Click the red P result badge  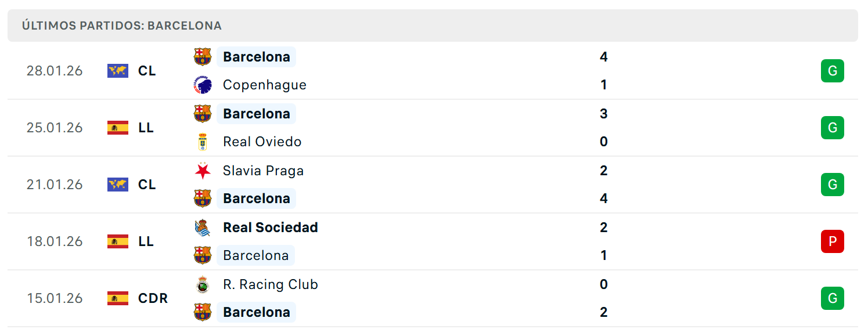point(832,241)
